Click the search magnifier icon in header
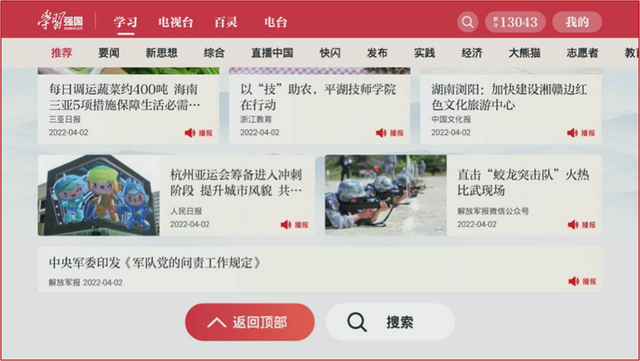 468,22
